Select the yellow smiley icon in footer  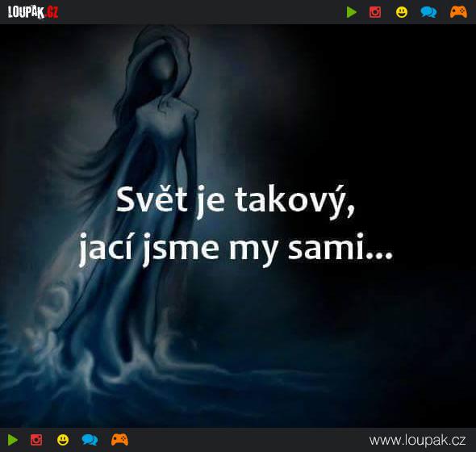[x=63, y=440]
